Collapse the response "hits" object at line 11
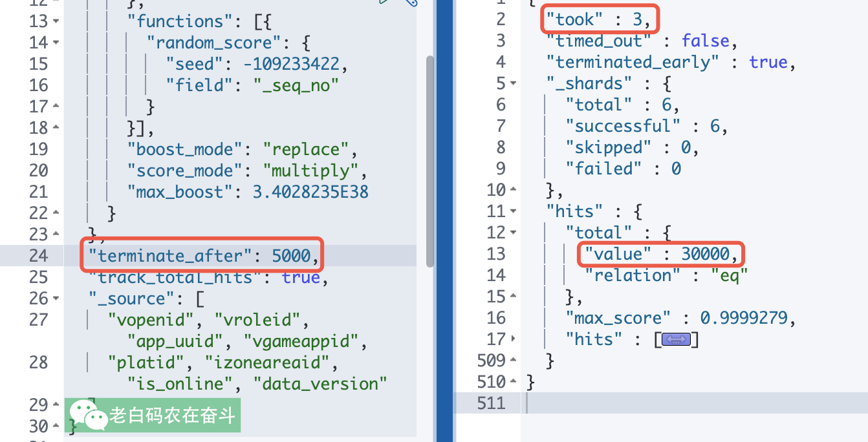Viewport: 868px width, 442px height. 513,211
